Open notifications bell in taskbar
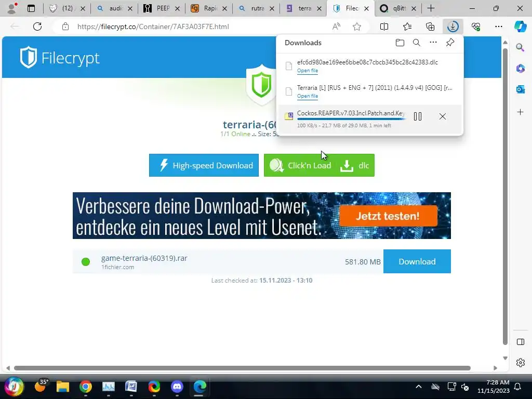Screen dimensions: 532x399 coord(518,387)
